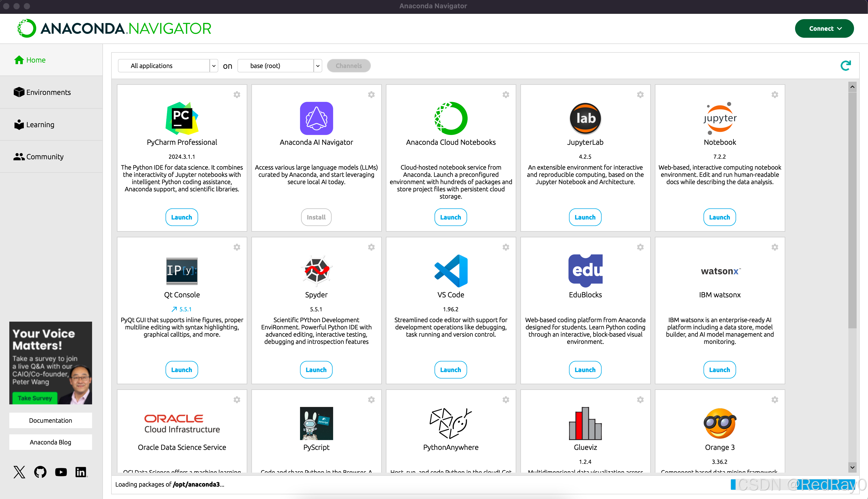
Task: Open the GitHub social icon
Action: [40, 472]
